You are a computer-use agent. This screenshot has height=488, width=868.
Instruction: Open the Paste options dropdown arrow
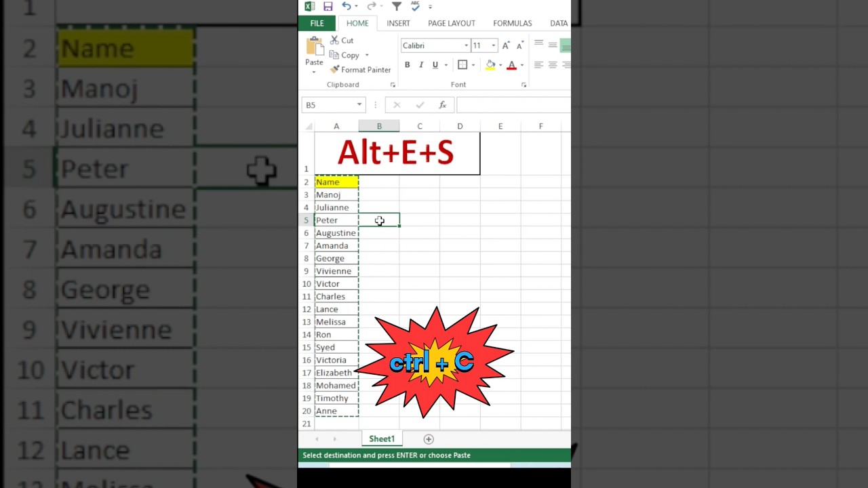(x=314, y=71)
